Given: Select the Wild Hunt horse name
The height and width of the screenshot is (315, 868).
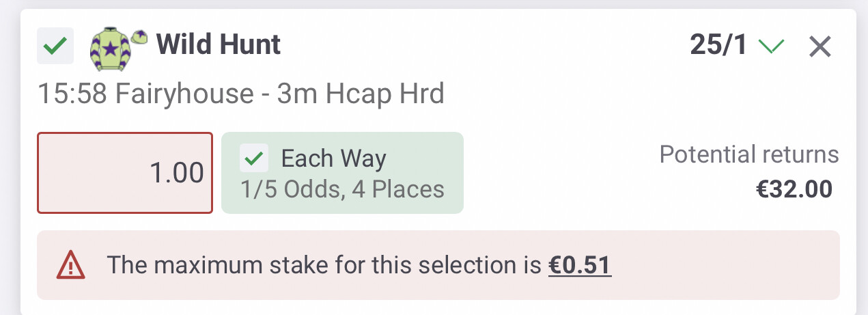Looking at the screenshot, I should (x=219, y=45).
